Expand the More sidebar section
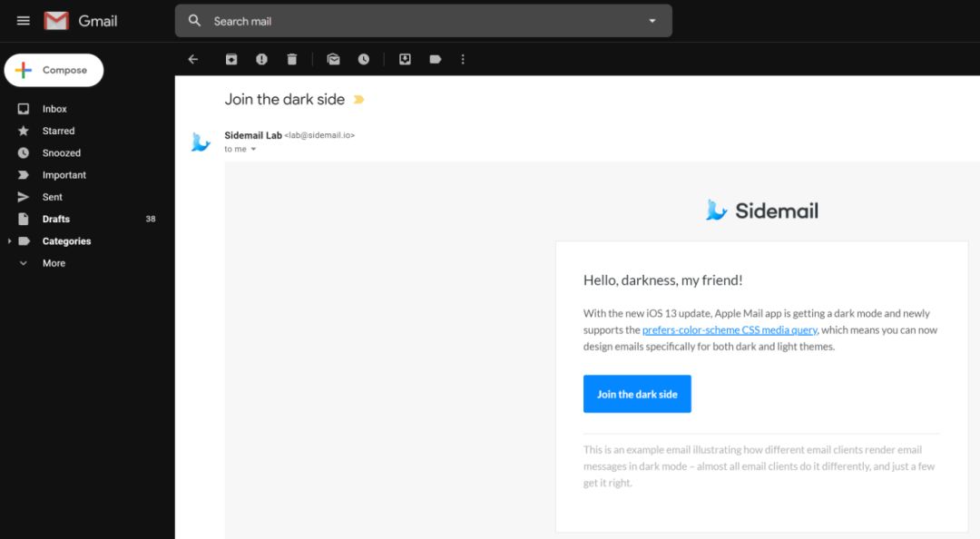The image size is (980, 539). pos(54,263)
